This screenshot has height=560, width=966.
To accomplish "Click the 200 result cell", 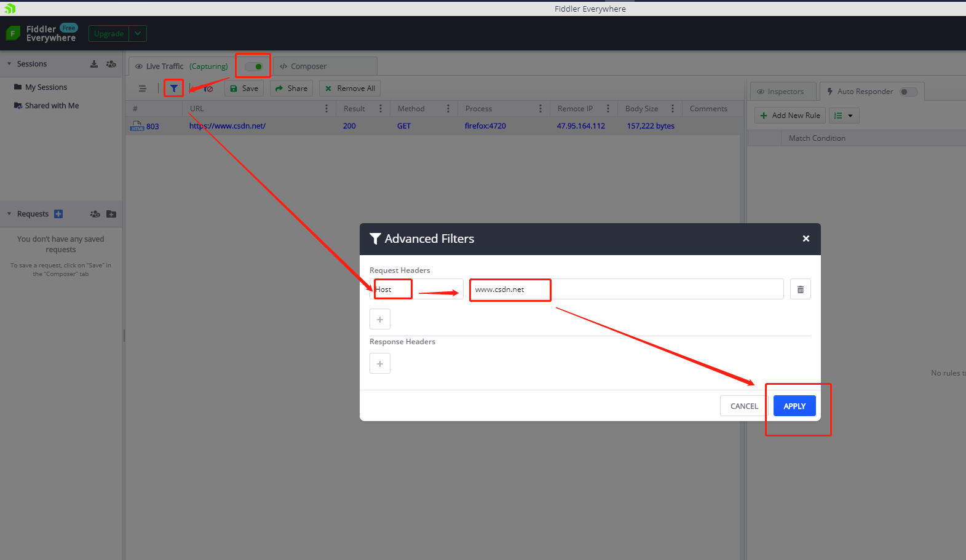I will [x=349, y=126].
